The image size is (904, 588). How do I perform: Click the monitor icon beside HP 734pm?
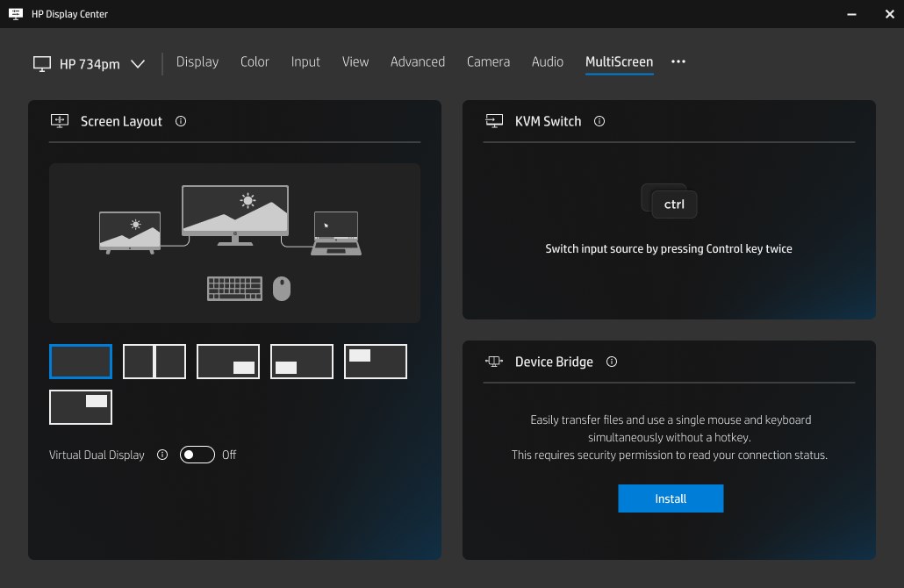pos(40,62)
